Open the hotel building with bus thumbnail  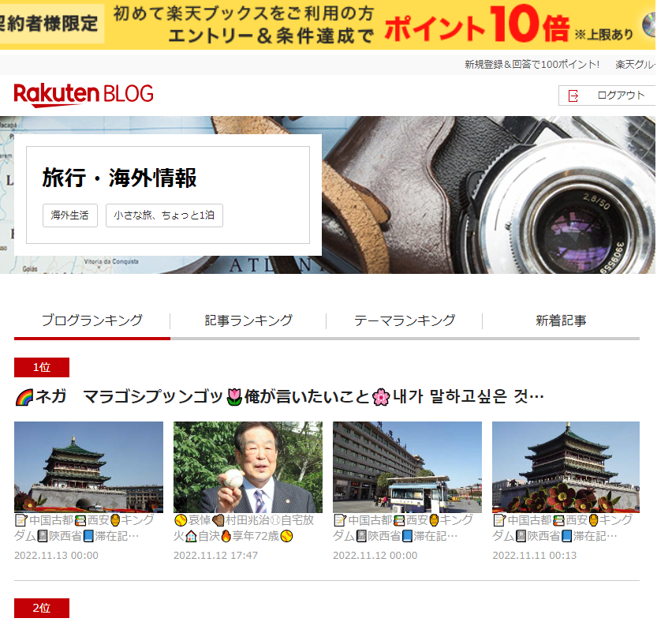[x=407, y=467]
